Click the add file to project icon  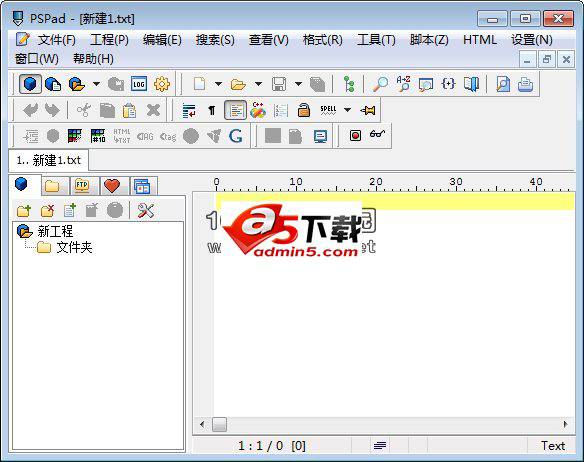(70, 211)
